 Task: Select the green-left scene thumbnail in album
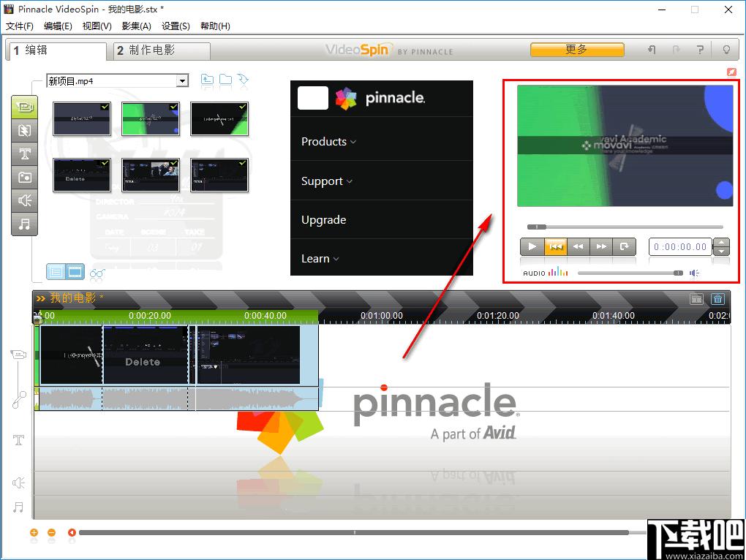151,119
